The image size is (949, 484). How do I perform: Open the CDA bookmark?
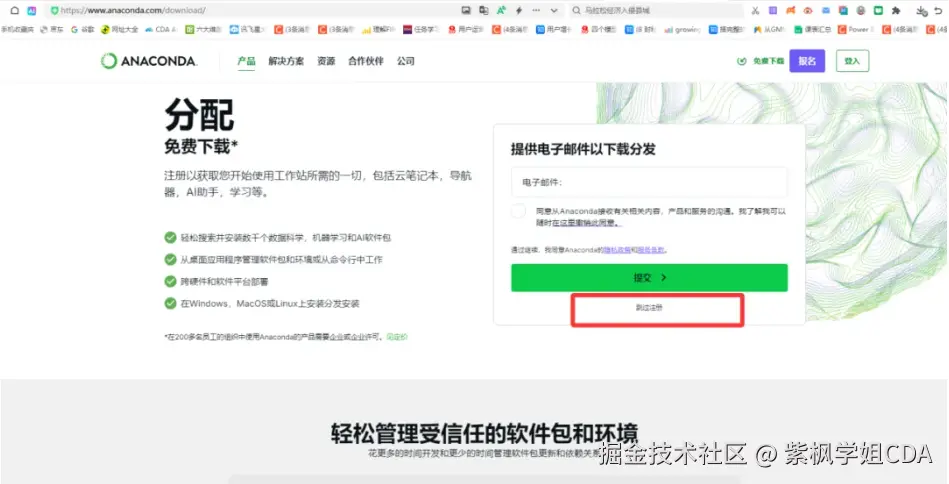160,29
